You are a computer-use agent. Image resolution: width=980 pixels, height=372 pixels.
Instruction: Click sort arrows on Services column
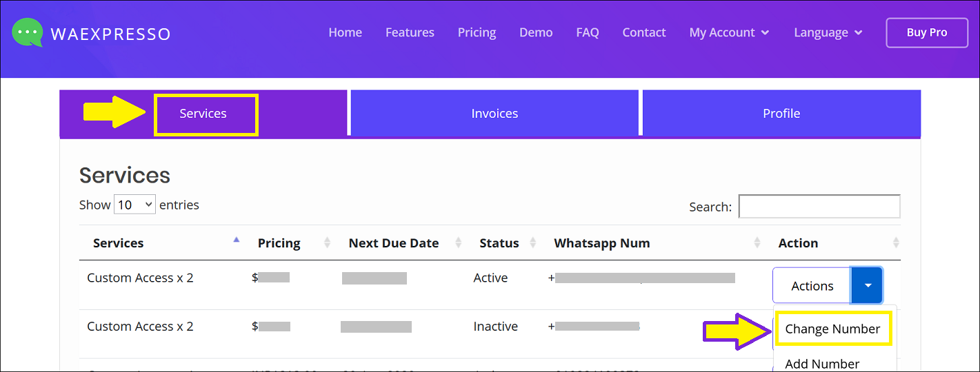(x=237, y=241)
